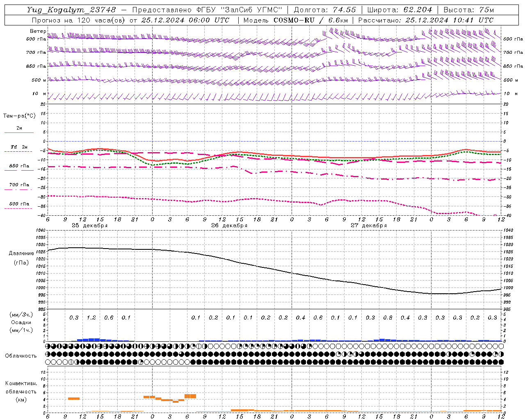Click the (км) unit label
This screenshot has height=420, width=525.
[21, 400]
